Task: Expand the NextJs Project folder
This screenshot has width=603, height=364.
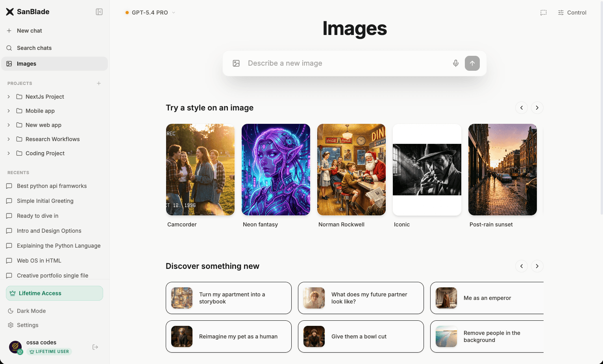Action: (x=9, y=96)
